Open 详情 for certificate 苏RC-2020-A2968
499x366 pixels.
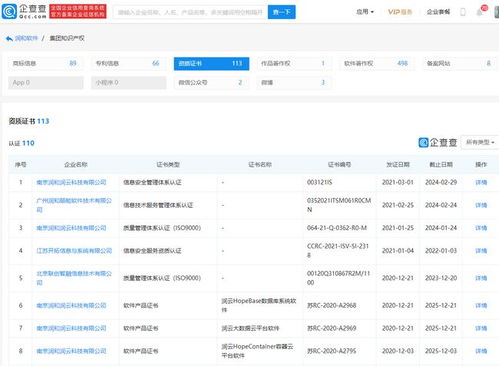[x=481, y=305]
